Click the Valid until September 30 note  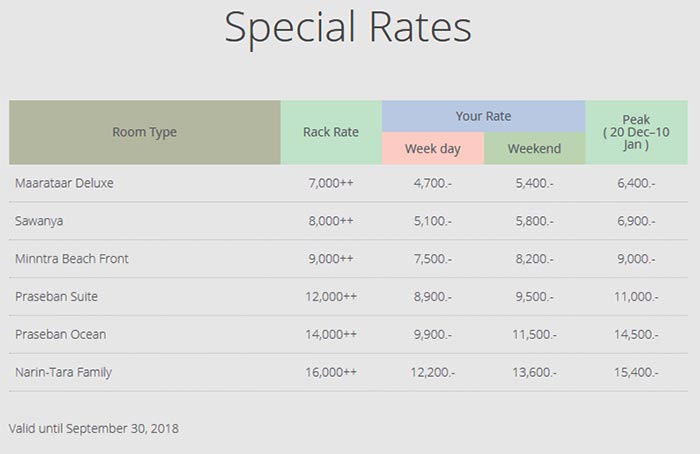93,428
